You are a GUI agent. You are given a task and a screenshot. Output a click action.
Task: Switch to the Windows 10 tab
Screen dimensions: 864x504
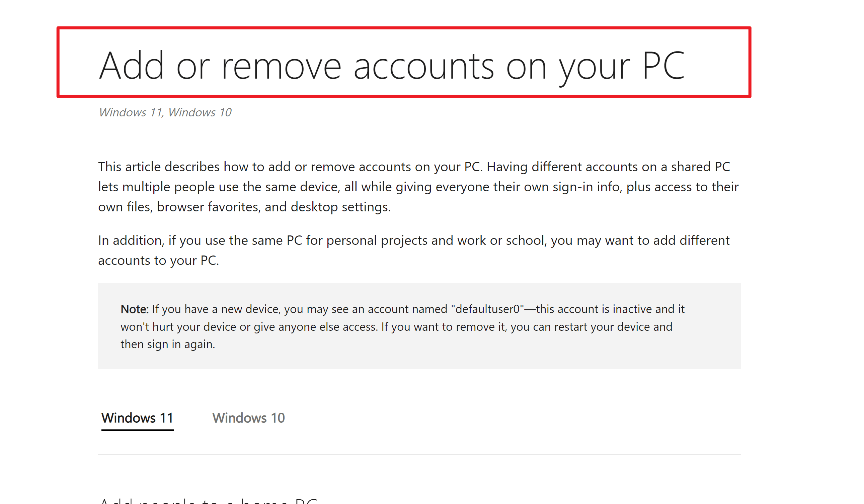click(x=249, y=418)
